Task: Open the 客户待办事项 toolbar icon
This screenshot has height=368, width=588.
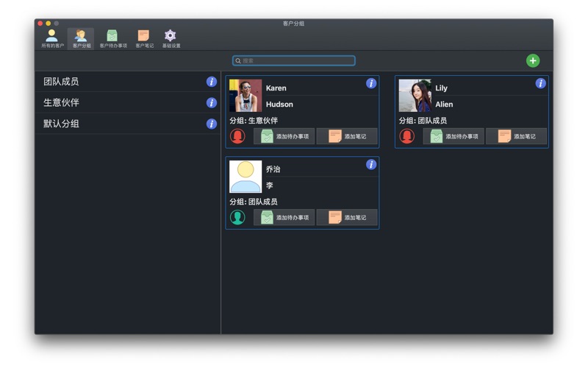Action: pos(113,38)
